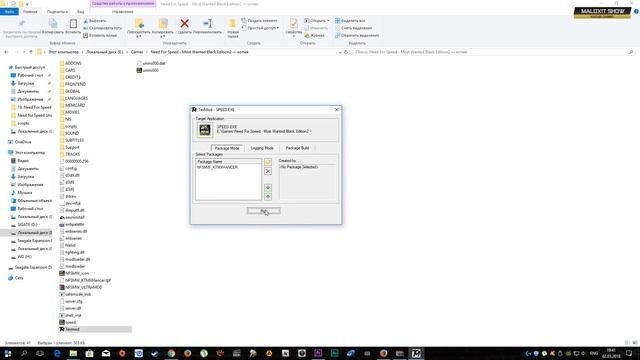Click the taskbar search magnifier icon
Screen dimensions: 640x360
point(24,353)
